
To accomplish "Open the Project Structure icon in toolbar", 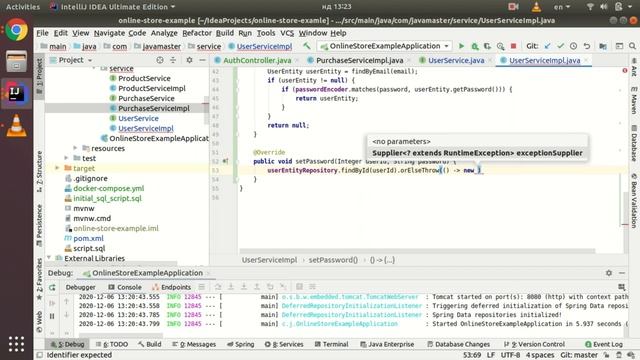I will tap(603, 46).
